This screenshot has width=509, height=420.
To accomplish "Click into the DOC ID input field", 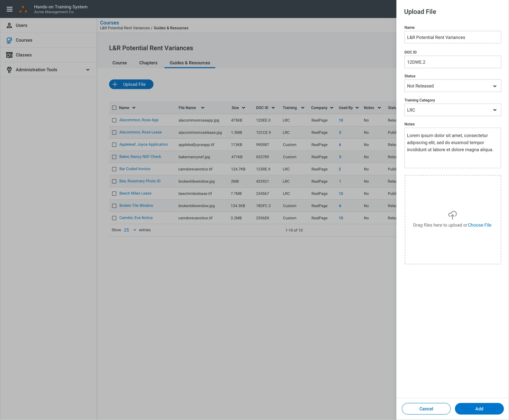I will [x=452, y=62].
